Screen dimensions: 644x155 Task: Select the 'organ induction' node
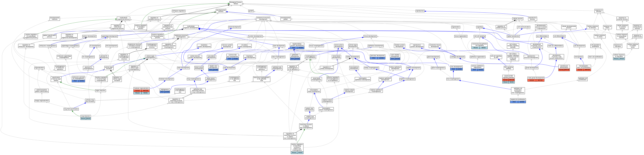(x=100, y=91)
